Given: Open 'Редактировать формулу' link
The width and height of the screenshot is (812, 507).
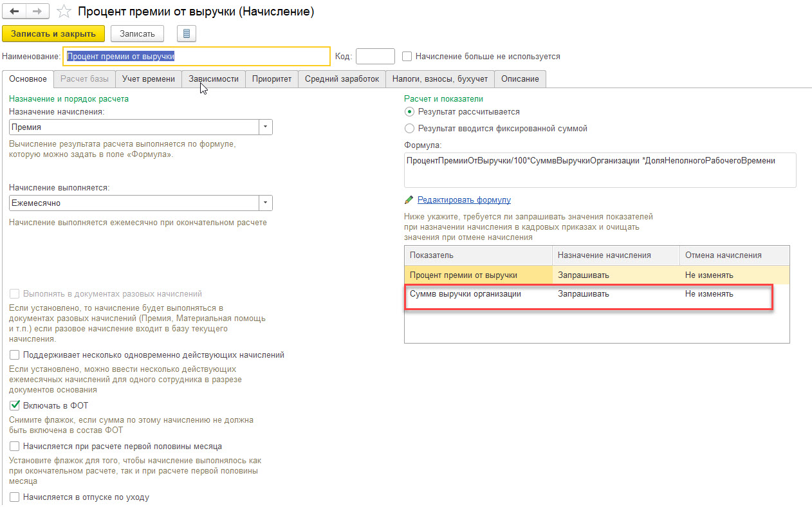Looking at the screenshot, I should [464, 200].
